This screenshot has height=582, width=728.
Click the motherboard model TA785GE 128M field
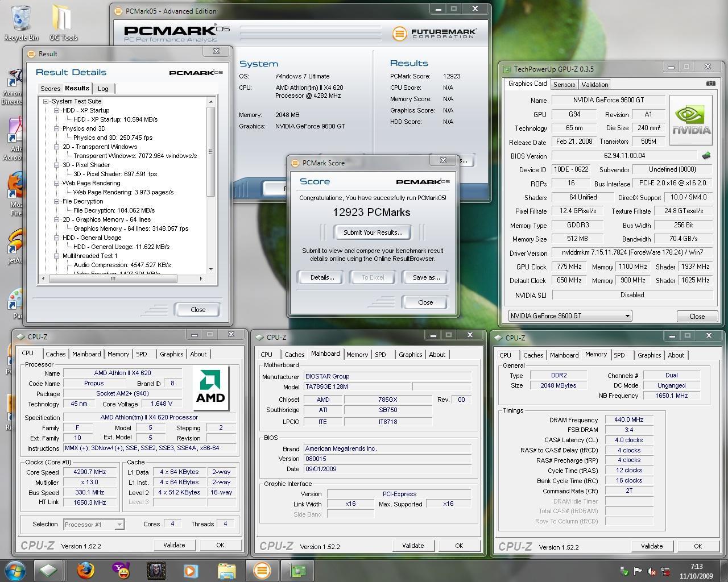[x=357, y=386]
